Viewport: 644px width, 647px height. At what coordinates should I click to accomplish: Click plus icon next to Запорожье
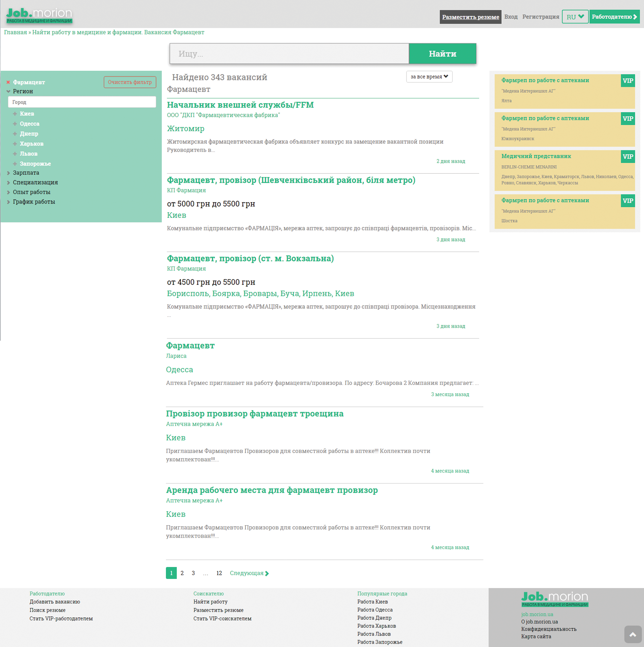15,164
